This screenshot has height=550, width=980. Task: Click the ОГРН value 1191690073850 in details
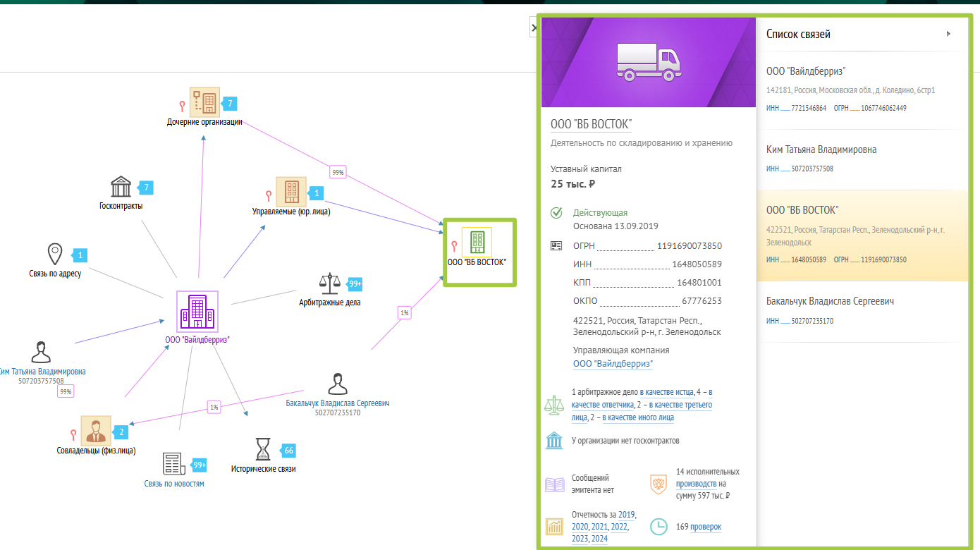(690, 246)
